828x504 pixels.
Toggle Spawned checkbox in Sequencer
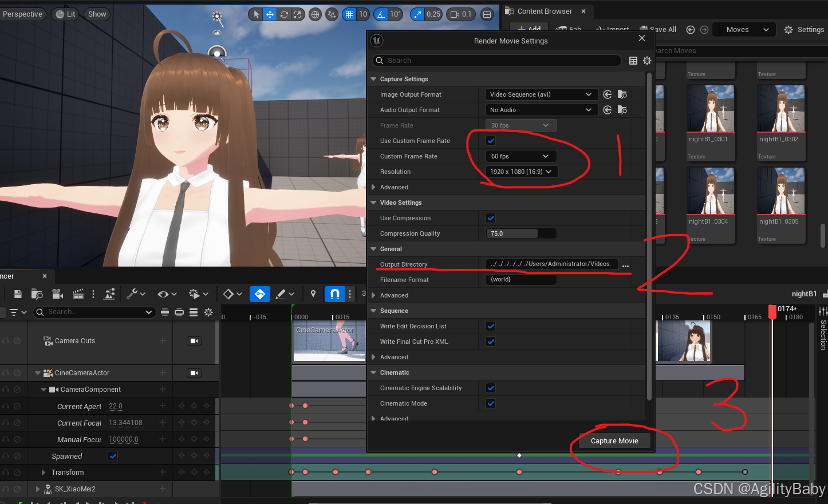(x=113, y=456)
